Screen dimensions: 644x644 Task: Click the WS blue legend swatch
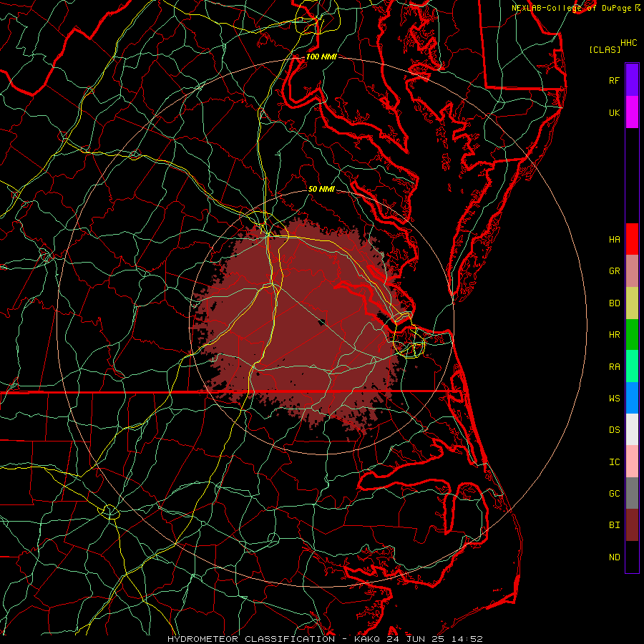pyautogui.click(x=632, y=398)
